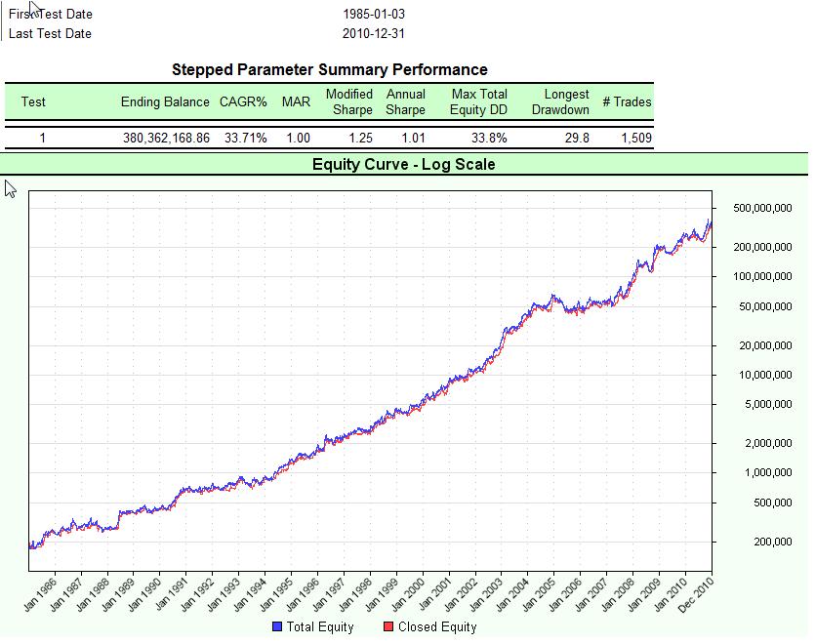Click the Modified Sharpe column header
This screenshot has width=815, height=644.
(x=349, y=101)
